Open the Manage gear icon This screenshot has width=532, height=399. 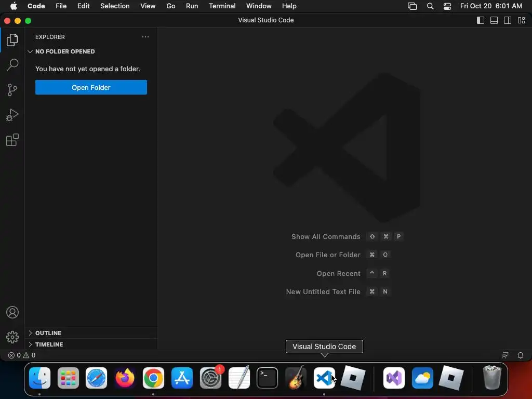click(12, 337)
